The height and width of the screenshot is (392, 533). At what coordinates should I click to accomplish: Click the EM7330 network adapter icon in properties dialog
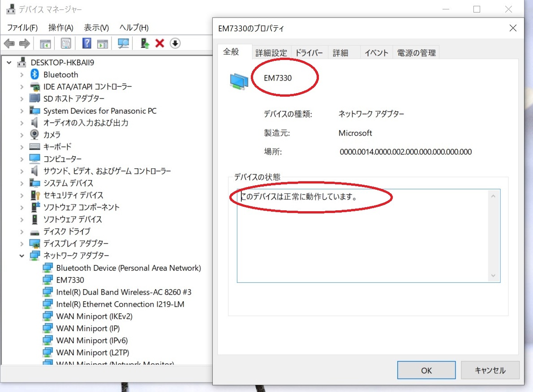(239, 81)
